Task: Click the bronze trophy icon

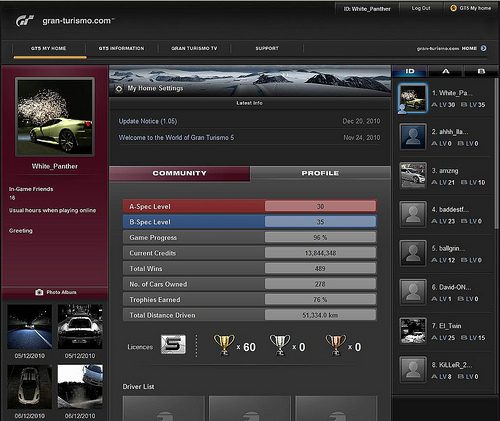Action: coord(336,345)
